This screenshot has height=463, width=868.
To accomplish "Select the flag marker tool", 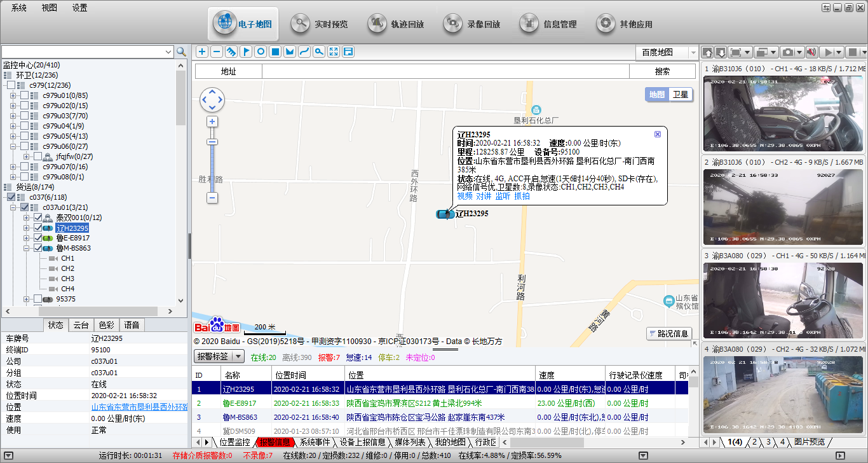I will (246, 52).
